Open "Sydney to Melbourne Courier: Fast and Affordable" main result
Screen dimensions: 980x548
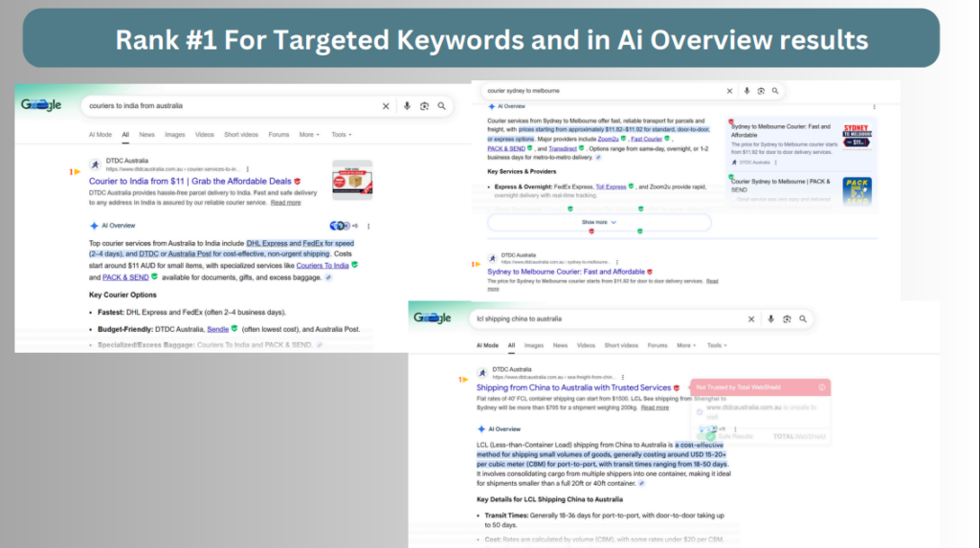click(x=566, y=272)
